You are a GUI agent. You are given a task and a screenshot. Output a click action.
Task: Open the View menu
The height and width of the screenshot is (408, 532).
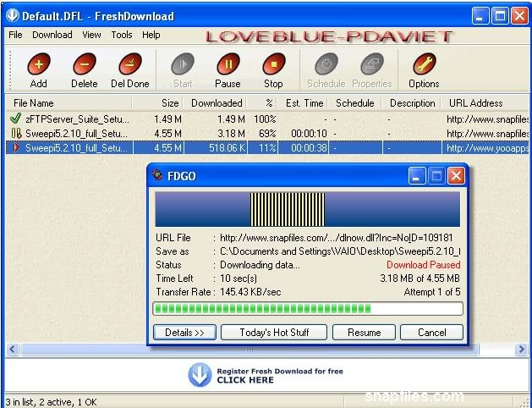[91, 35]
